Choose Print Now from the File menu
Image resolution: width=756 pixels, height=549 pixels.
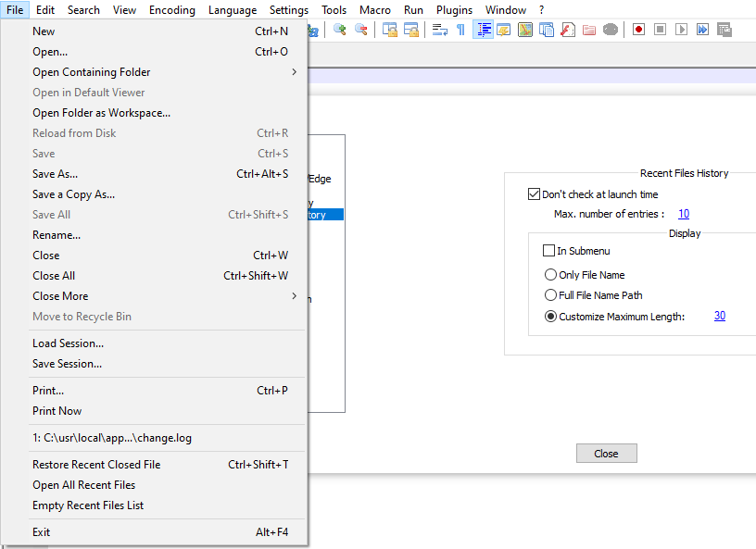point(154,411)
